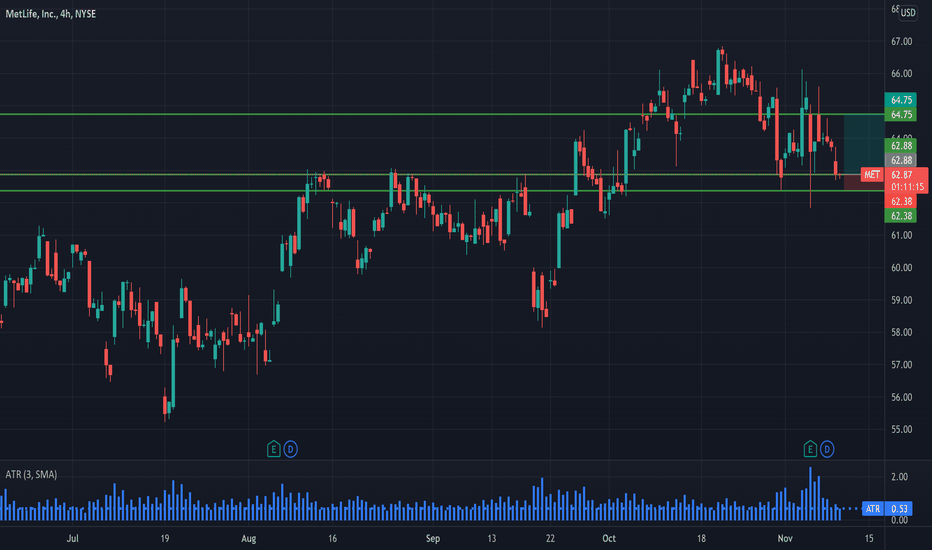Viewport: 932px width, 550px height.
Task: Click the 57.00 price axis label
Action: click(901, 364)
